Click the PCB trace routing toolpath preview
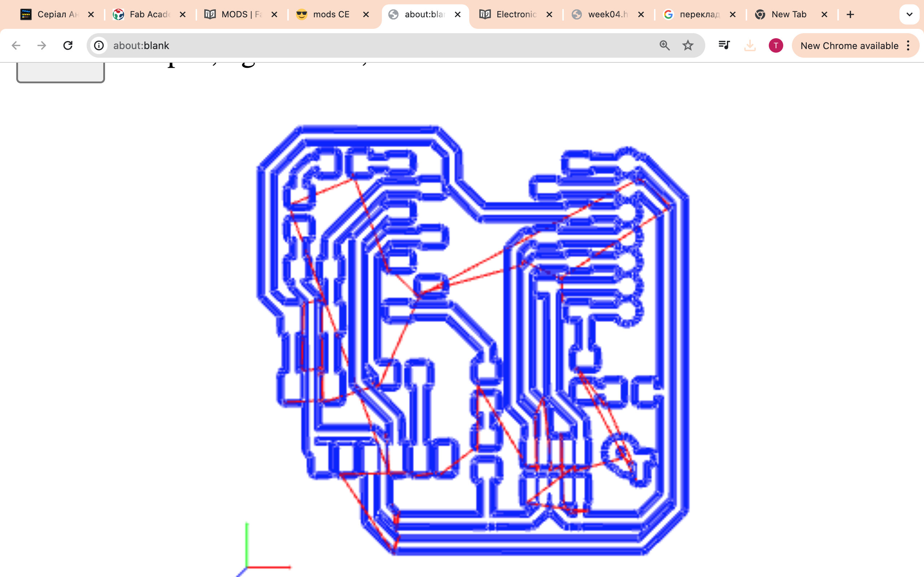The width and height of the screenshot is (924, 577). coord(466,332)
